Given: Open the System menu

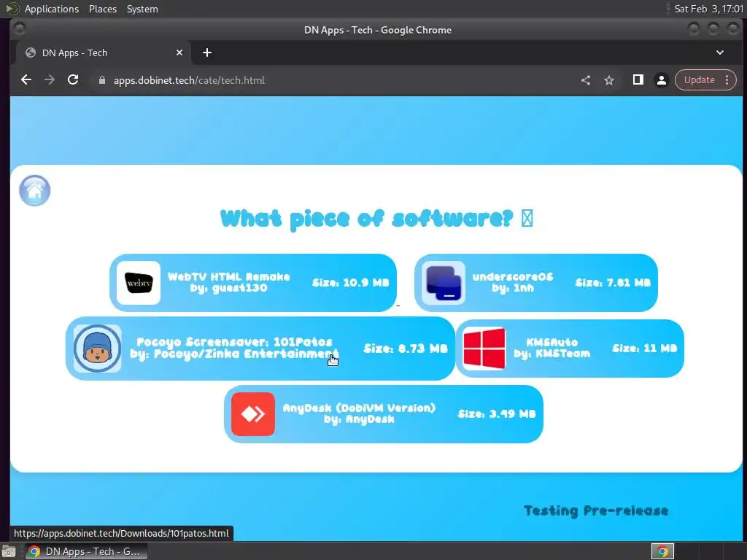Looking at the screenshot, I should tap(142, 9).
